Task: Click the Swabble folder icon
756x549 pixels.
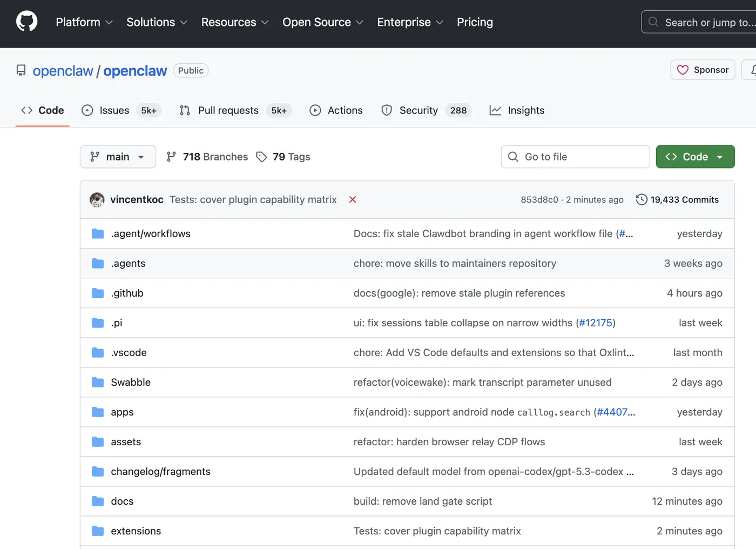Action: point(98,382)
